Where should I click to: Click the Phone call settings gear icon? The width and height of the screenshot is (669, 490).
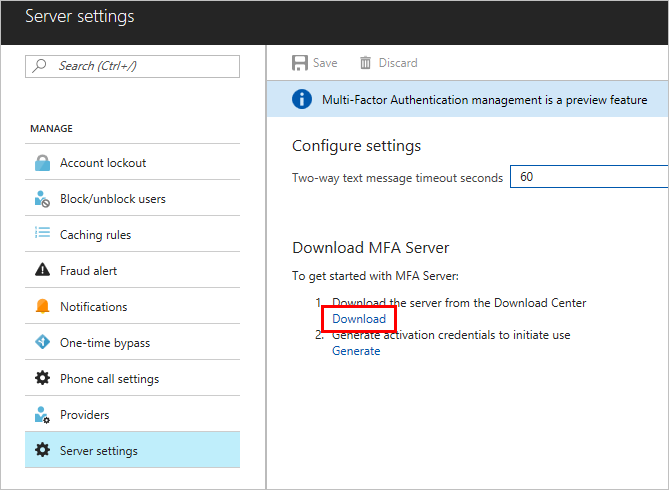click(x=42, y=379)
